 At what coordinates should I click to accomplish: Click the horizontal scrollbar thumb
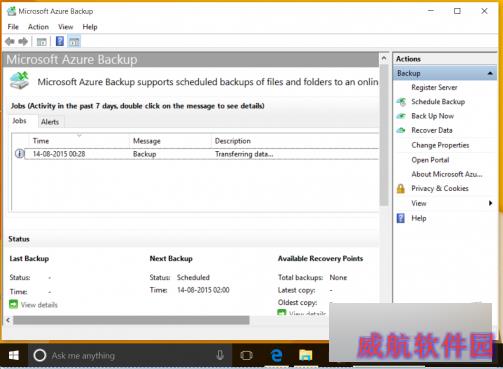click(x=131, y=320)
